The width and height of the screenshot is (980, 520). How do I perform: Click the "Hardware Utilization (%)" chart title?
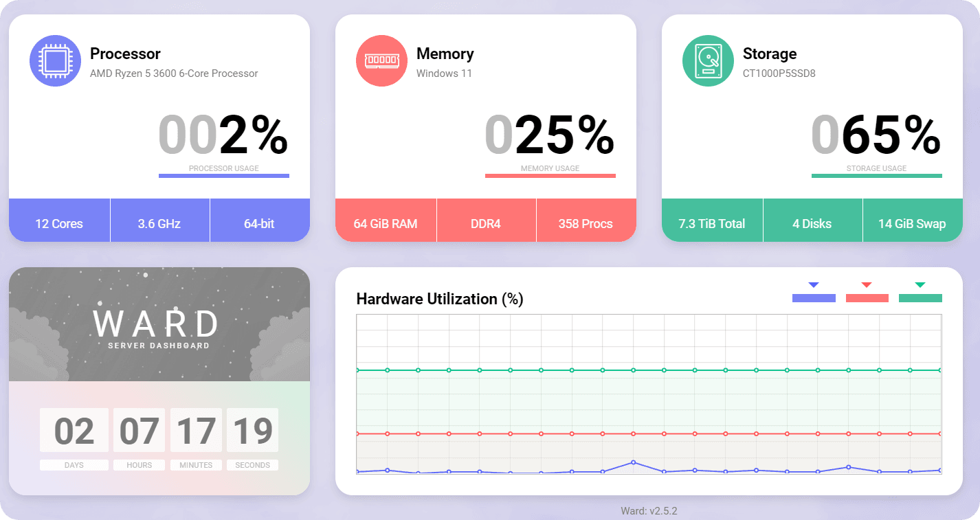[x=440, y=299]
